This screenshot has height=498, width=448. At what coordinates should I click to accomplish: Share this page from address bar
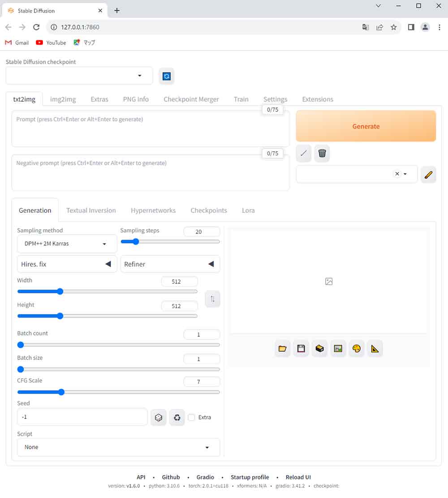pyautogui.click(x=380, y=27)
